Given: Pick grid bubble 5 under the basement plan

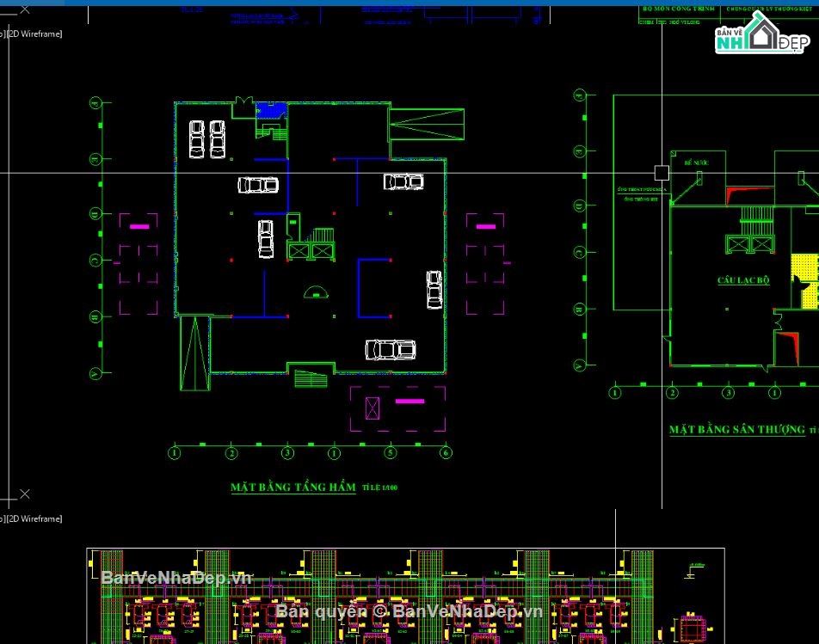Looking at the screenshot, I should point(390,452).
